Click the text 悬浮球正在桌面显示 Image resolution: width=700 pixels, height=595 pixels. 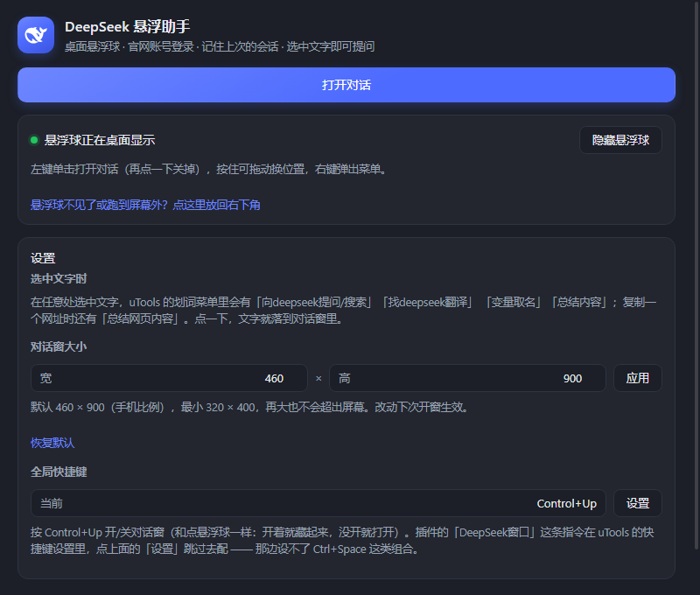click(x=100, y=140)
